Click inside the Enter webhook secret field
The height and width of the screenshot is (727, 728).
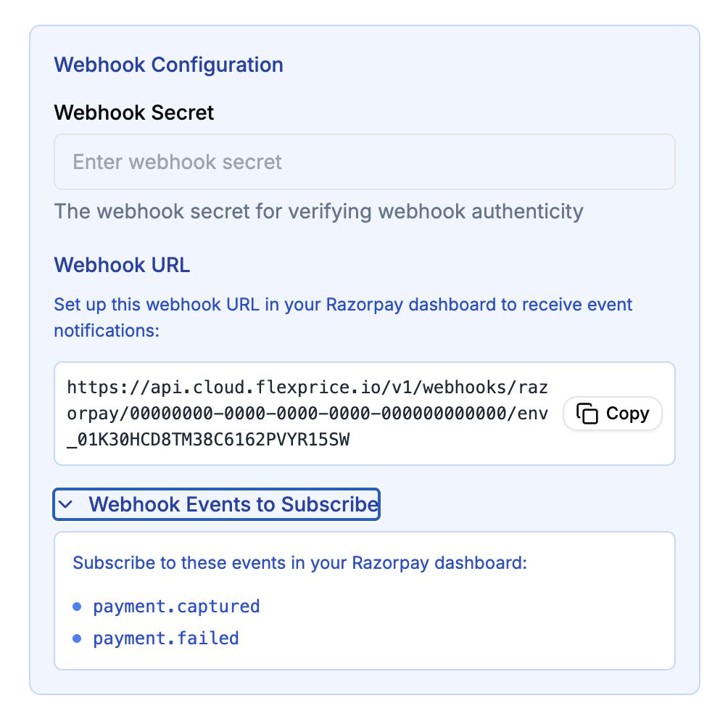click(363, 161)
